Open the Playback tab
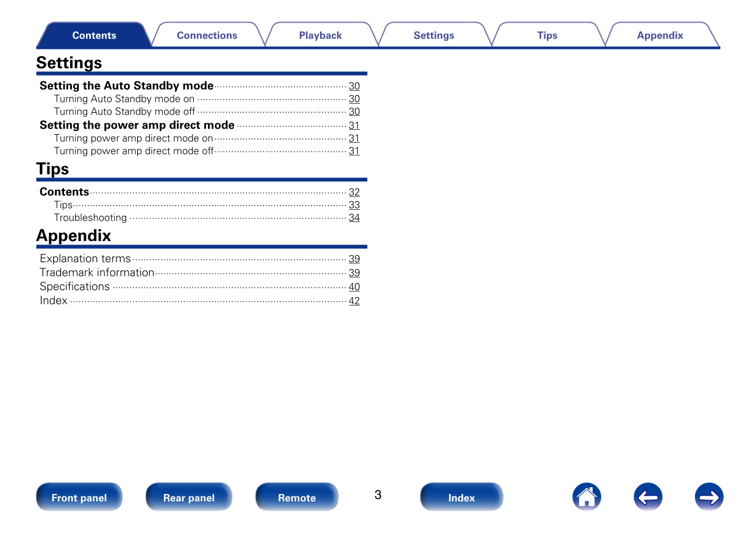The width and height of the screenshot is (756, 533). point(320,35)
